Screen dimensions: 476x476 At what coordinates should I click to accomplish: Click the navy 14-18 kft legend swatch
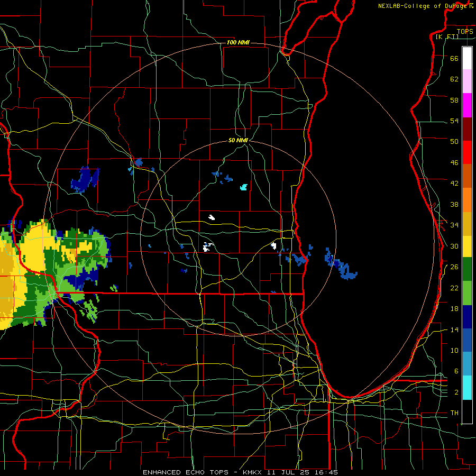[467, 317]
